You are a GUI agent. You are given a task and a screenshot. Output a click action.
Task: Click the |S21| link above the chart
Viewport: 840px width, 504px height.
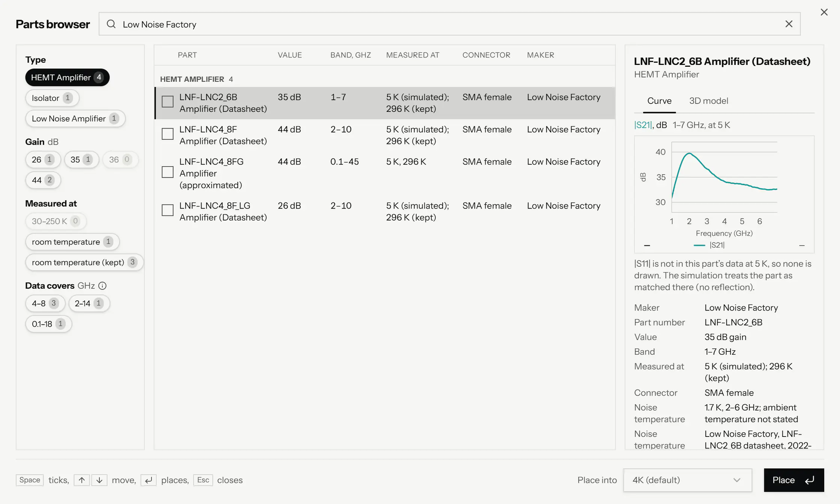click(643, 125)
